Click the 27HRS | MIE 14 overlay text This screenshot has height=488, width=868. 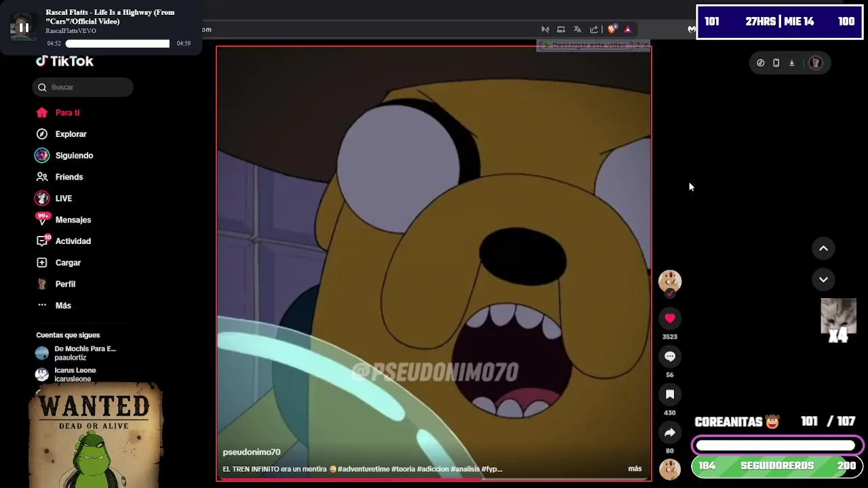click(x=779, y=22)
